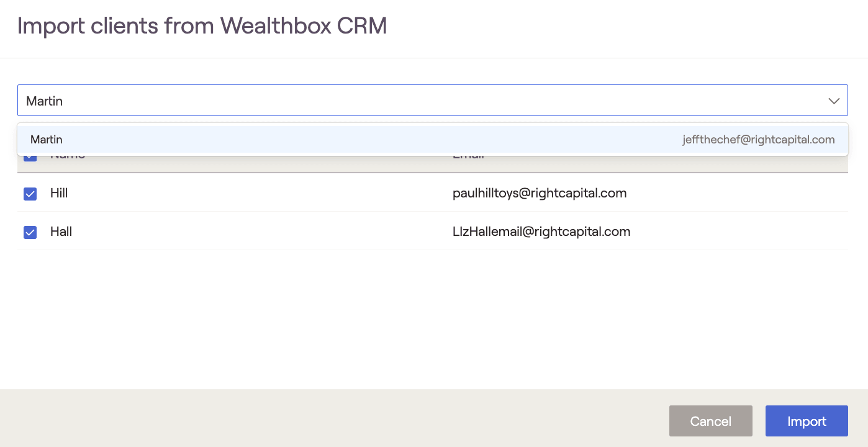Click the LIzHallemail@rightcapital.com email
Screen dimensions: 868x447
click(x=541, y=232)
